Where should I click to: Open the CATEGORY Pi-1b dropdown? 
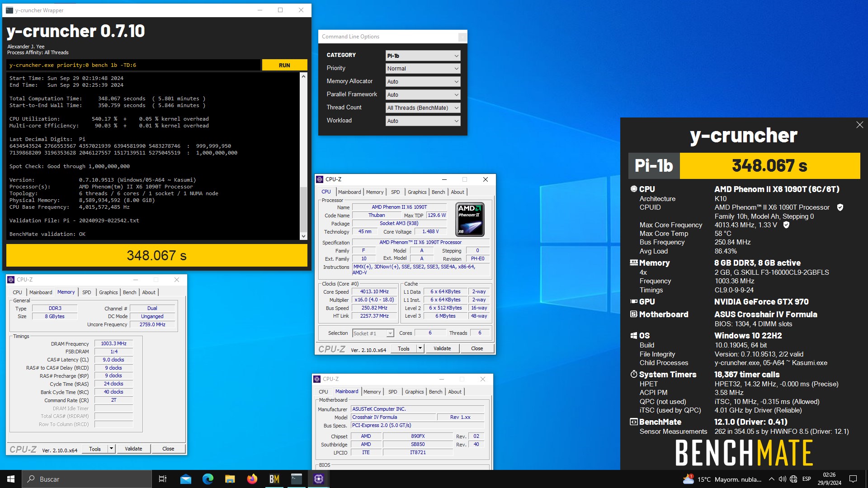(x=423, y=56)
